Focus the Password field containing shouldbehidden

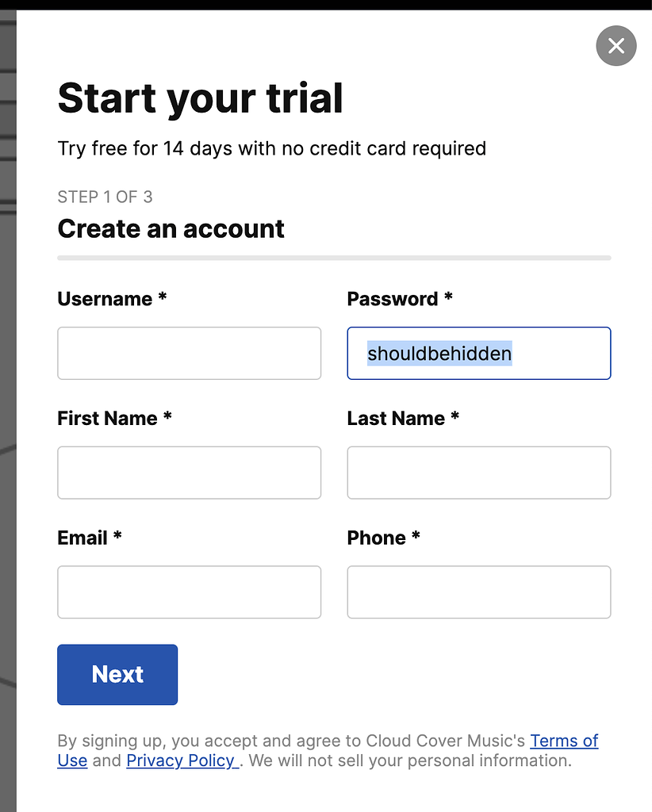tap(479, 353)
